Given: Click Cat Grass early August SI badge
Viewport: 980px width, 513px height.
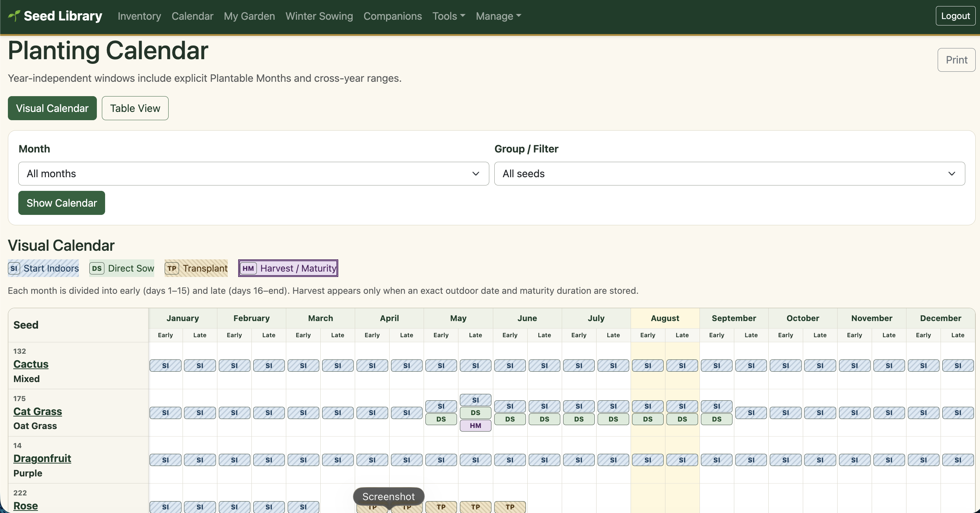Looking at the screenshot, I should tap(648, 406).
